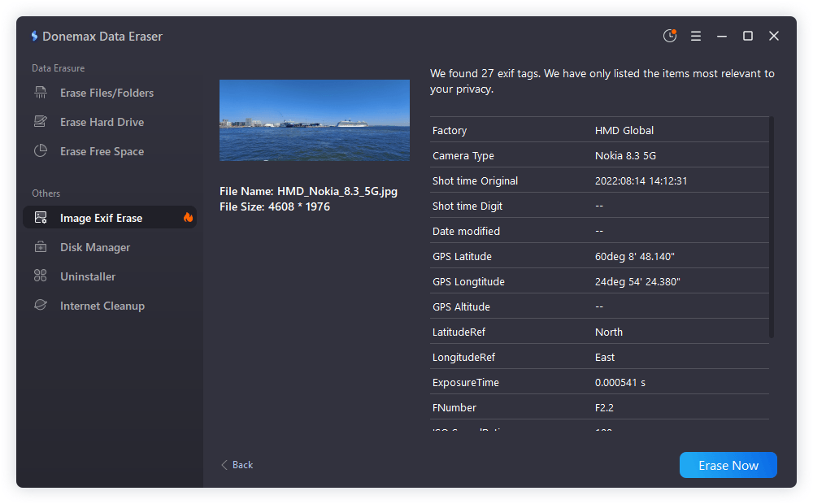The height and width of the screenshot is (504, 813).
Task: Click the orange flame hot badge
Action: 189,217
